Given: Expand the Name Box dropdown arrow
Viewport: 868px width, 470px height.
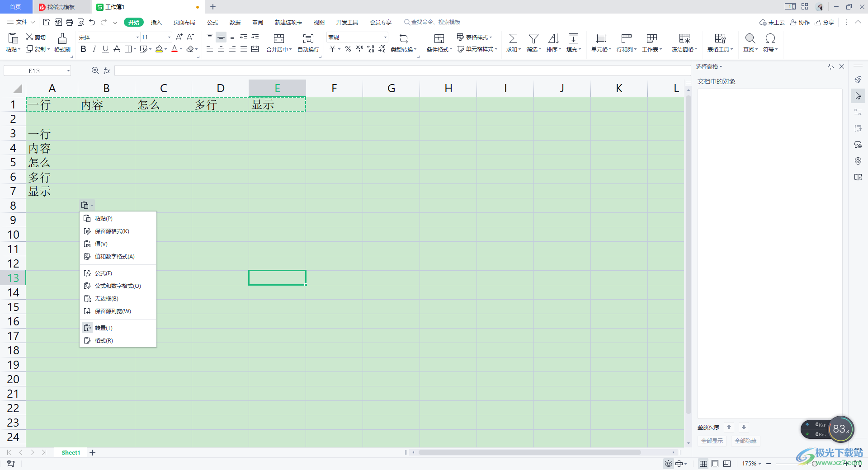Looking at the screenshot, I should click(x=68, y=70).
